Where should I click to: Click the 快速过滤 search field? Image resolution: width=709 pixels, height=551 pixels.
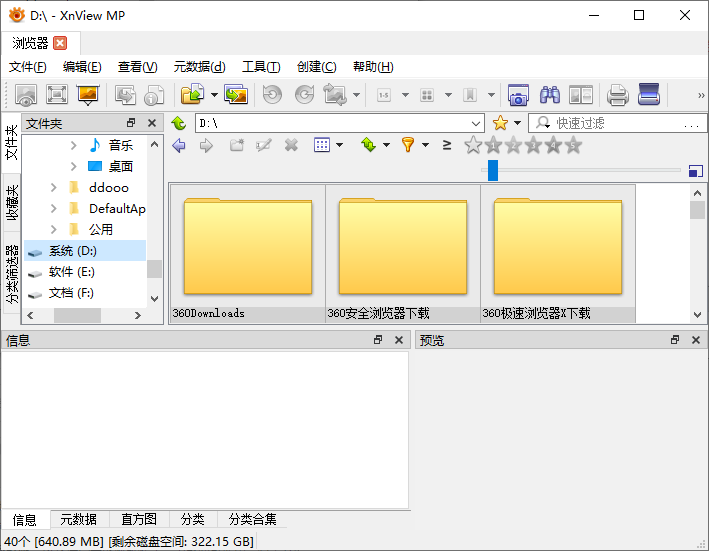[x=618, y=123]
